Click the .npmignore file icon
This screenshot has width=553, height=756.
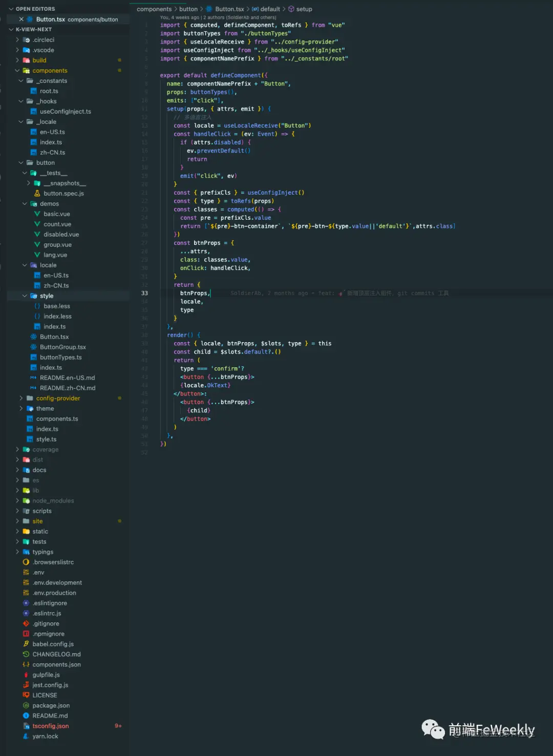[x=26, y=634]
